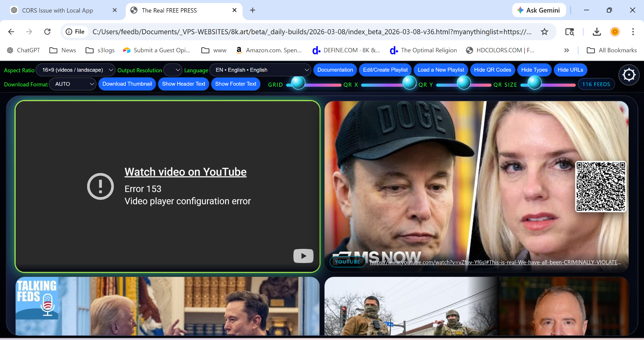644x340 pixels.
Task: Click the orange profile avatar icon
Action: (x=615, y=32)
